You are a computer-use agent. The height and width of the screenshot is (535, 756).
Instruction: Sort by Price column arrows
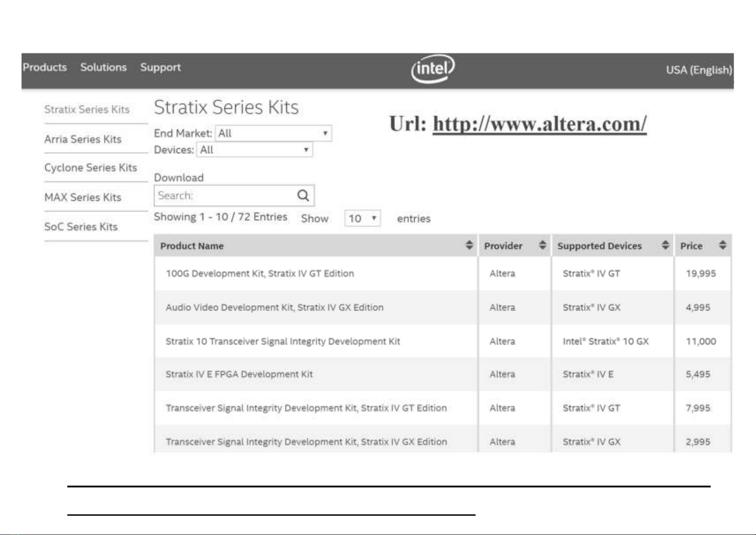tap(722, 245)
